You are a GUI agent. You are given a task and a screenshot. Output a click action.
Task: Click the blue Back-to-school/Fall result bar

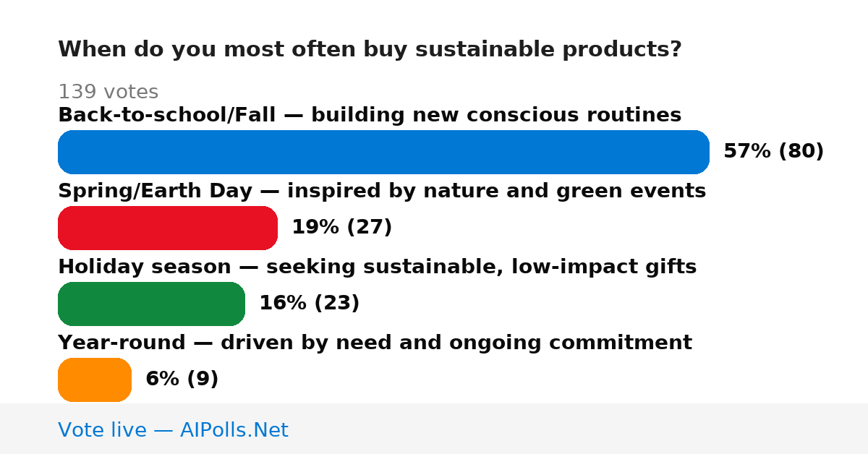pyautogui.click(x=383, y=152)
